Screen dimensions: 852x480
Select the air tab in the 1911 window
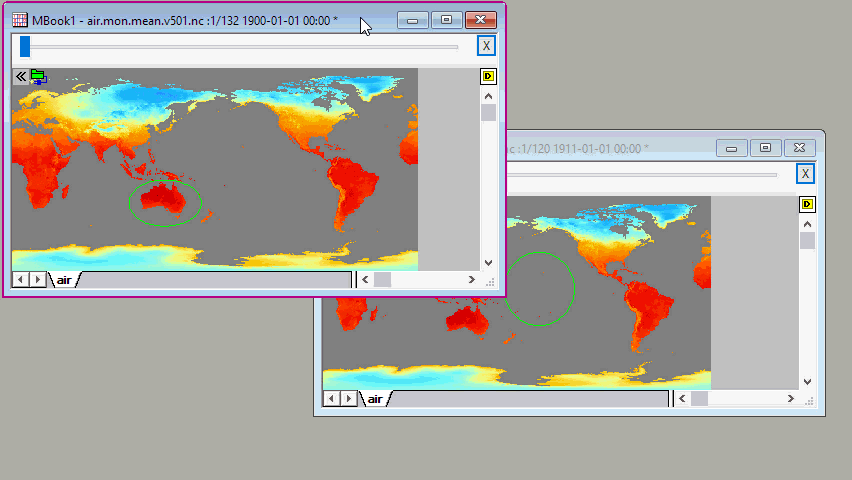click(x=375, y=399)
